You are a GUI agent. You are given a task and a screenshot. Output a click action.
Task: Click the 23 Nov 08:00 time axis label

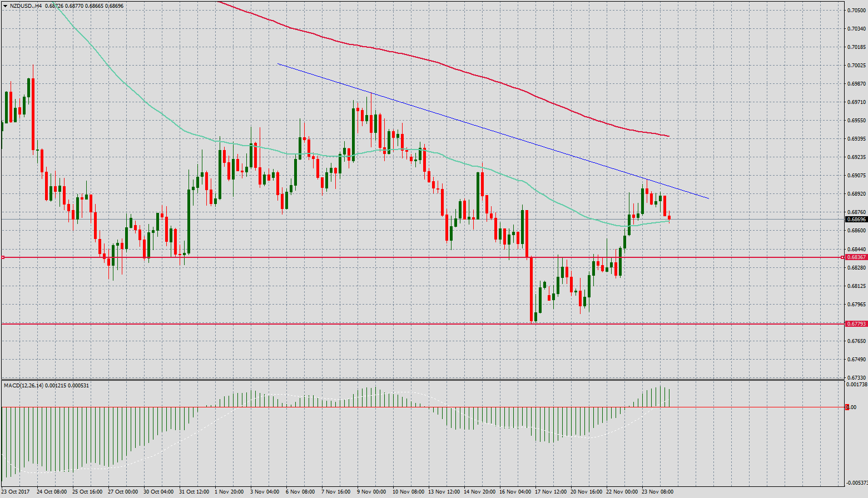(657, 491)
